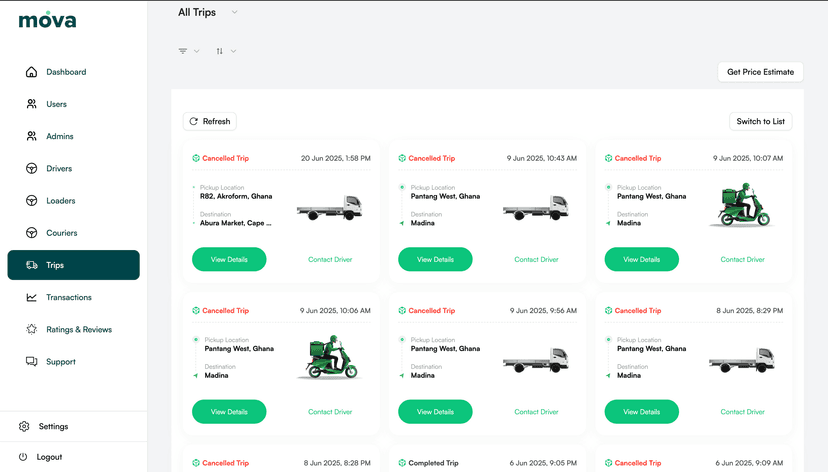Click the Transactions chart icon
The image size is (828, 472).
(32, 297)
